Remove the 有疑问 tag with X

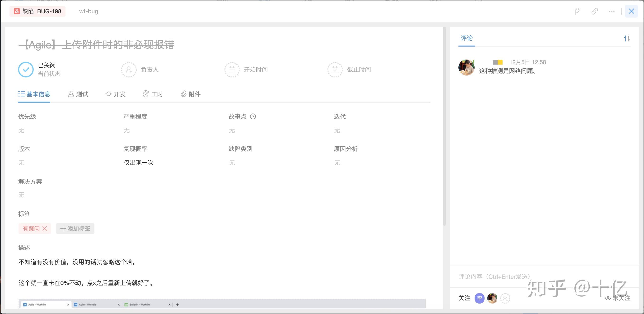tap(45, 228)
